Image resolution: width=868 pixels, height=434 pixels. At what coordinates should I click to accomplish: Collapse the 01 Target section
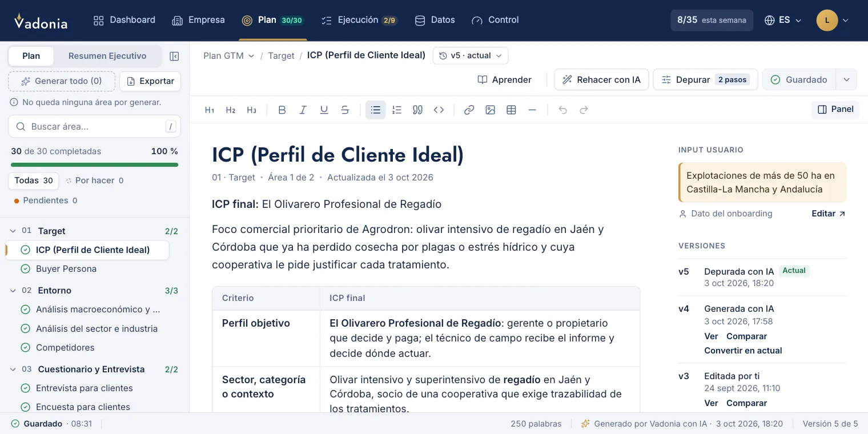13,231
